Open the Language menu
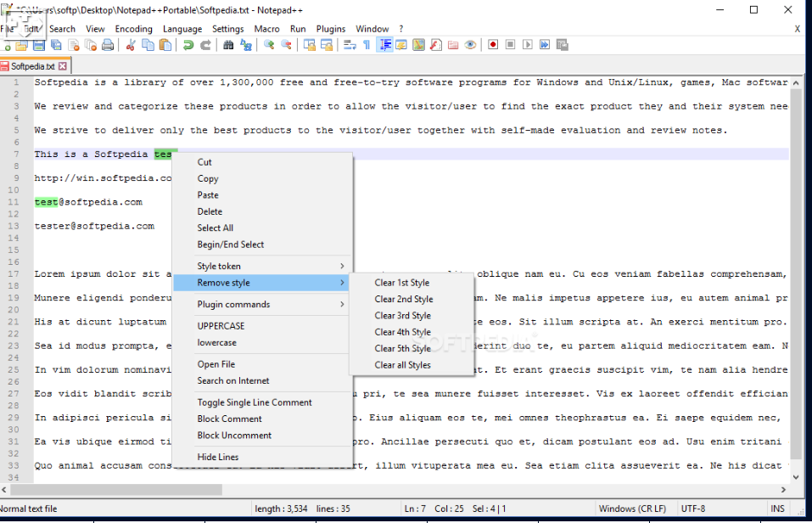 (x=182, y=29)
